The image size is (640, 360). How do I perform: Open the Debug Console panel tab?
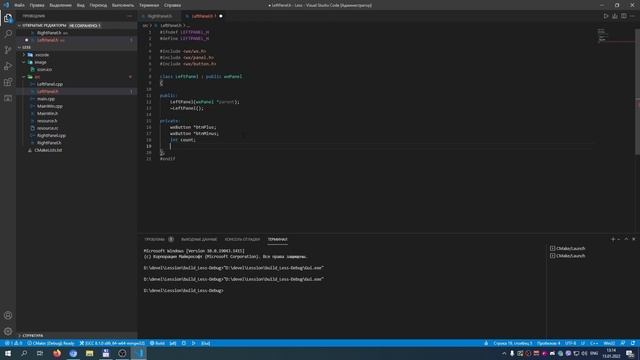(x=242, y=239)
